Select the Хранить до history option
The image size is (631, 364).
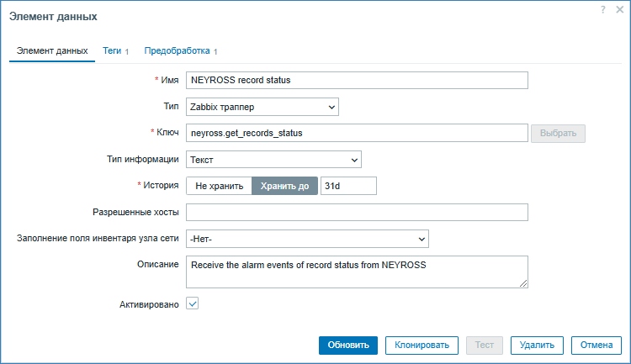pos(284,186)
